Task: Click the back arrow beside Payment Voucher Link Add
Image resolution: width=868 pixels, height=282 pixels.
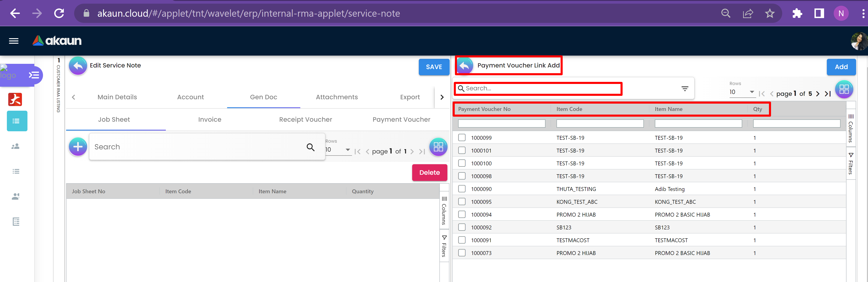Action: click(465, 66)
